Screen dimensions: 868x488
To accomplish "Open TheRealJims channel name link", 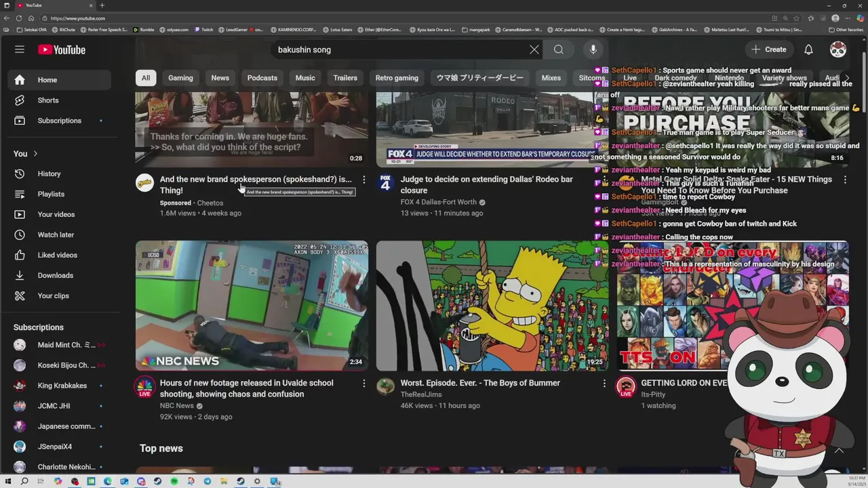I will click(421, 394).
